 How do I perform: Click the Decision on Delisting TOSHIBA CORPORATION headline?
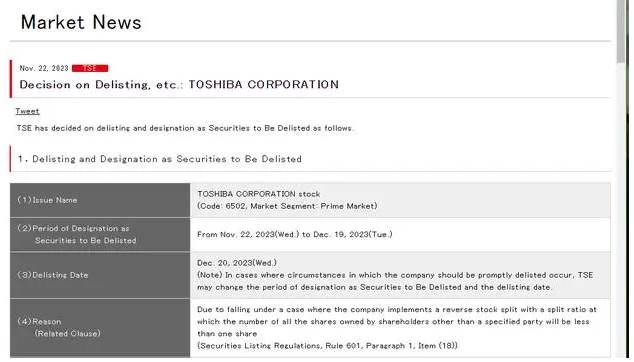click(x=179, y=85)
